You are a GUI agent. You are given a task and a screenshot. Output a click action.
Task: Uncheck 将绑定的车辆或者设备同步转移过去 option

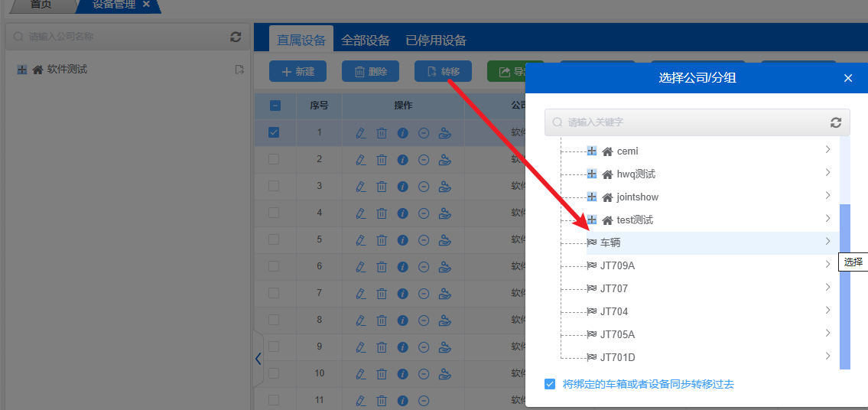tap(550, 384)
